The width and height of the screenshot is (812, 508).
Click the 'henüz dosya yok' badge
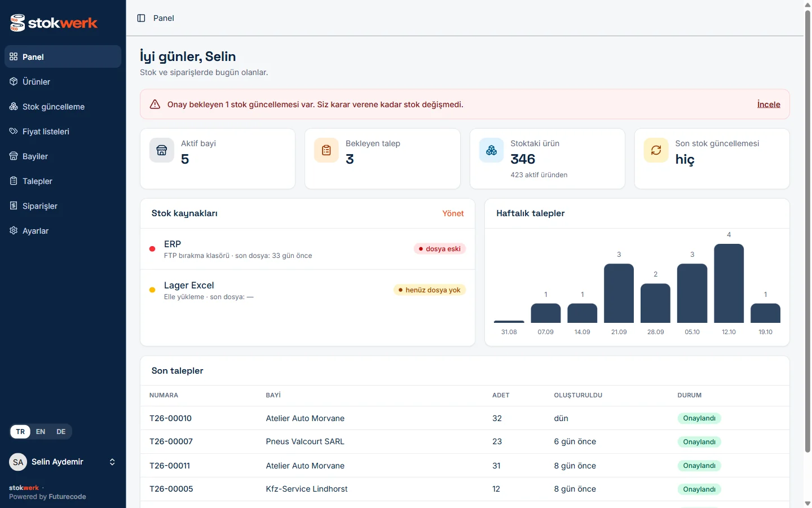(430, 290)
